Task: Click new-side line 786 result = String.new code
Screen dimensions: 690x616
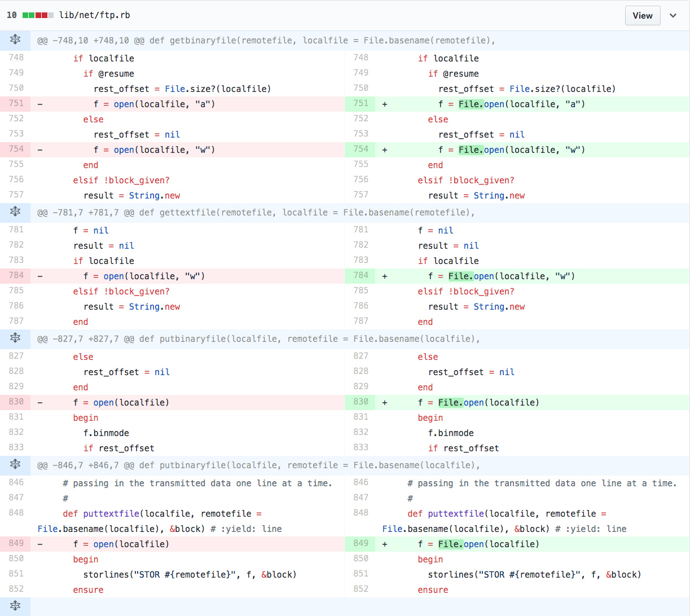Action: click(x=477, y=306)
